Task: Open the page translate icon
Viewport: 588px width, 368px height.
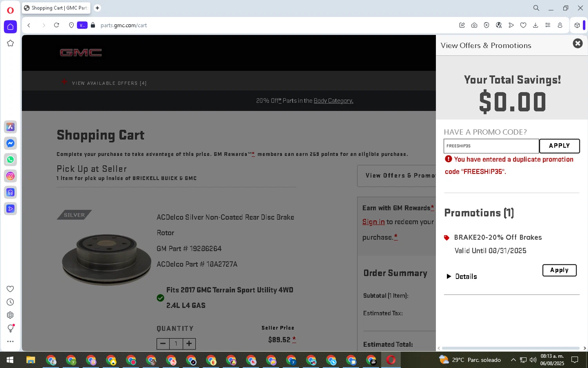Action: 499,25
